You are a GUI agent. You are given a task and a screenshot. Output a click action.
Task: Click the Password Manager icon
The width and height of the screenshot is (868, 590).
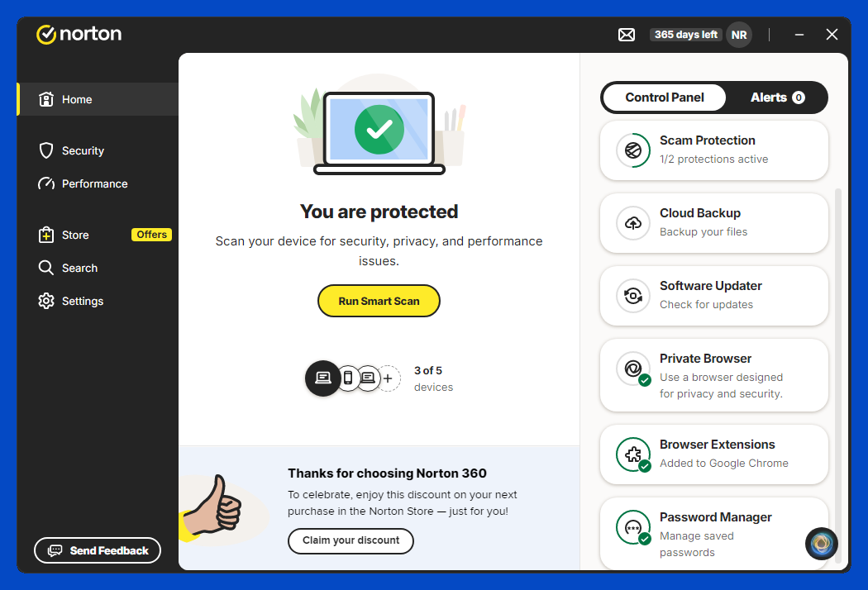[632, 527]
